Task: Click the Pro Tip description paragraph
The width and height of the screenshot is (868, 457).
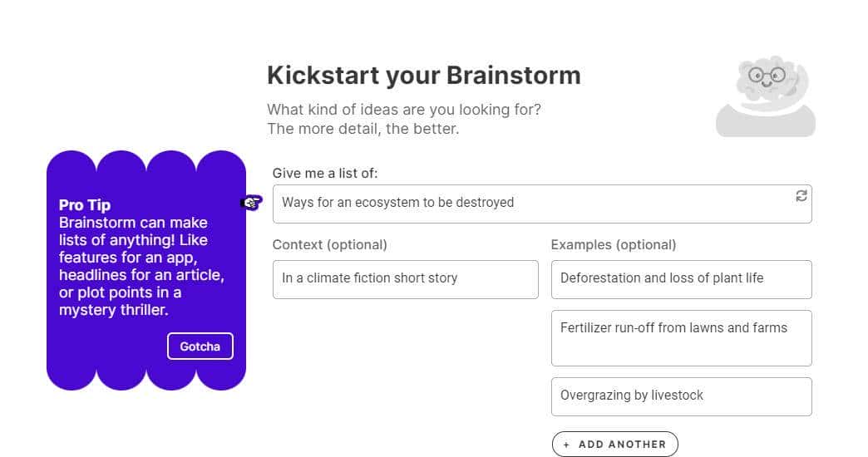Action: coord(141,266)
